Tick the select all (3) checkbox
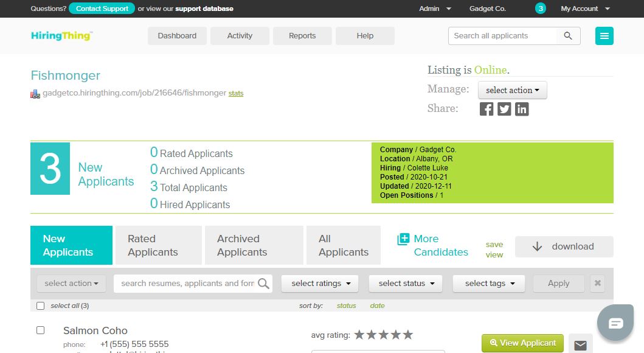 [40, 306]
